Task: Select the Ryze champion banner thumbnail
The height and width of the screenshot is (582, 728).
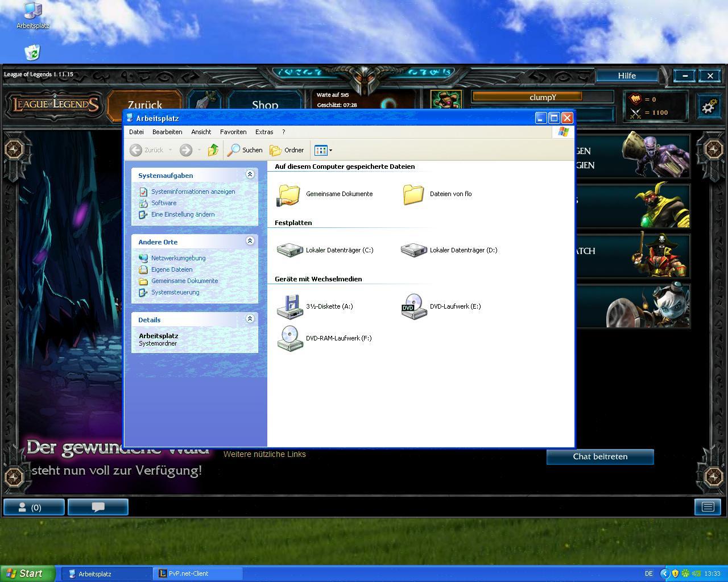Action: click(x=656, y=155)
